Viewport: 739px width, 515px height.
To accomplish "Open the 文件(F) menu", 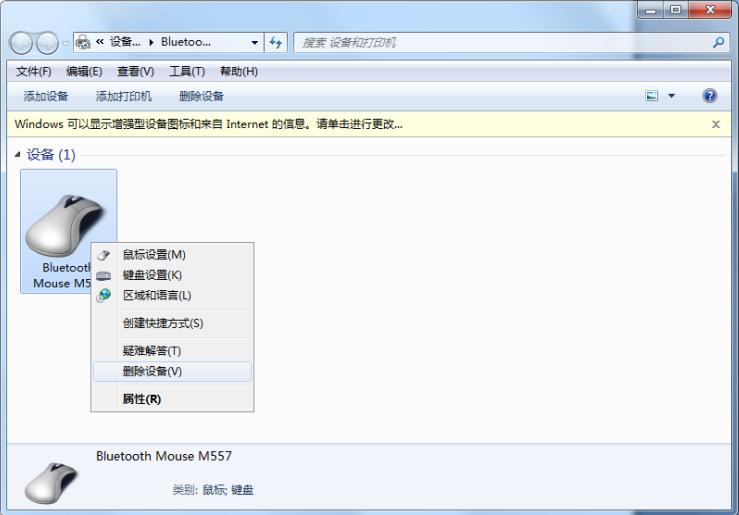I will click(x=33, y=72).
